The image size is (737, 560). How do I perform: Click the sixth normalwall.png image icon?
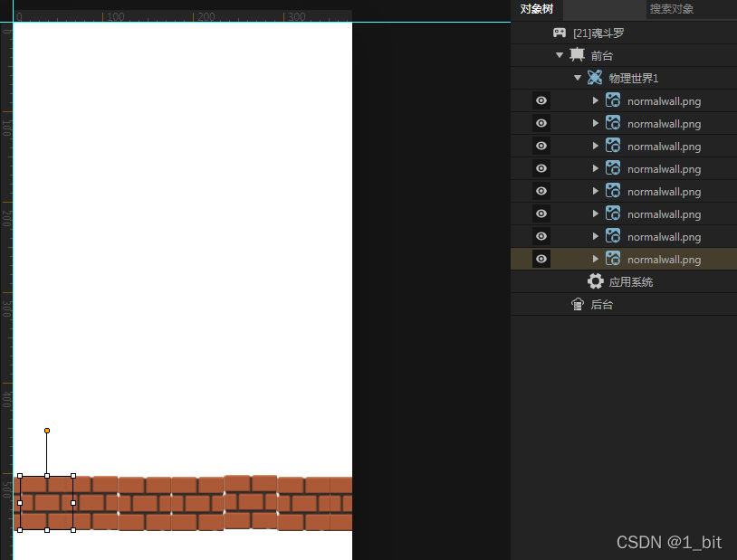click(x=613, y=214)
